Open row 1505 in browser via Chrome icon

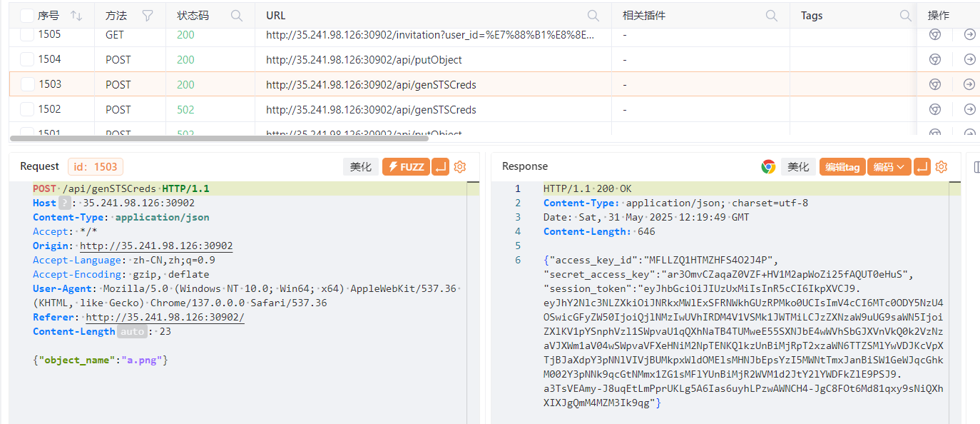[x=934, y=34]
